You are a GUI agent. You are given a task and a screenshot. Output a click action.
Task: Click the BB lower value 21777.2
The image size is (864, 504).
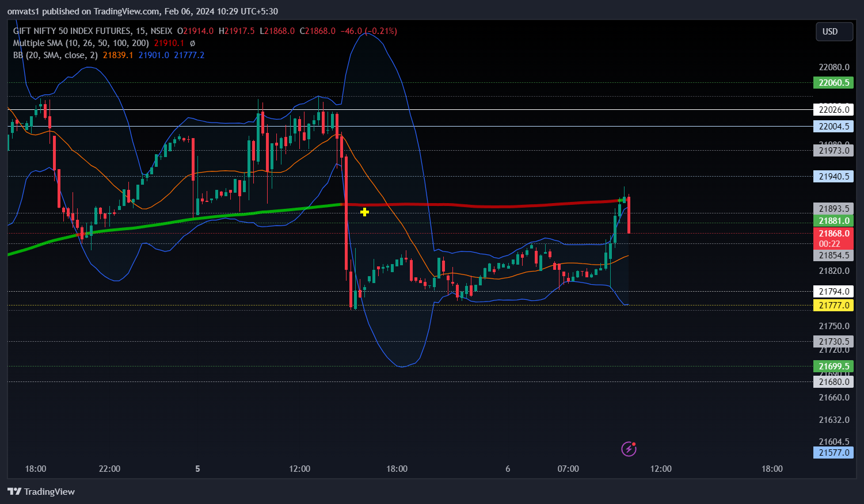coord(189,55)
